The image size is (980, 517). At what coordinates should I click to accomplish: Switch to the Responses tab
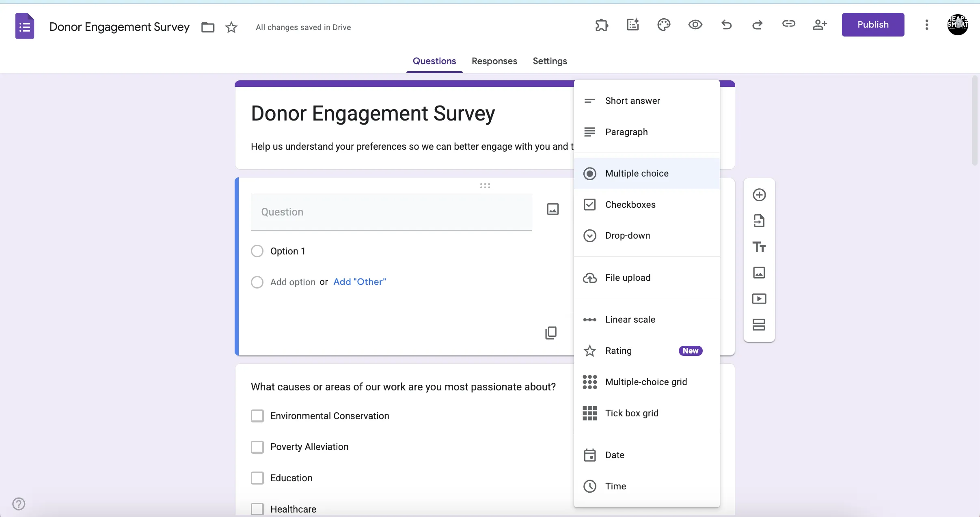pyautogui.click(x=494, y=61)
